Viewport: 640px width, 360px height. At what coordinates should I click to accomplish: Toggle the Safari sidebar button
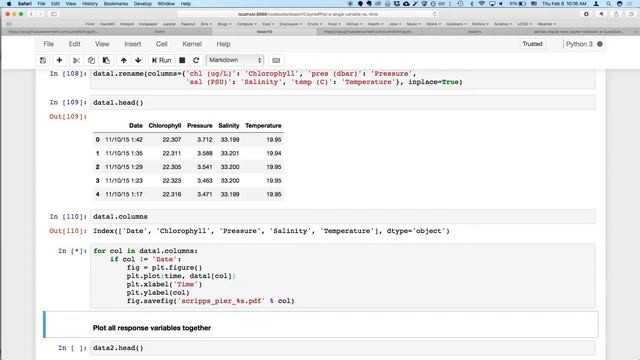[x=53, y=14]
